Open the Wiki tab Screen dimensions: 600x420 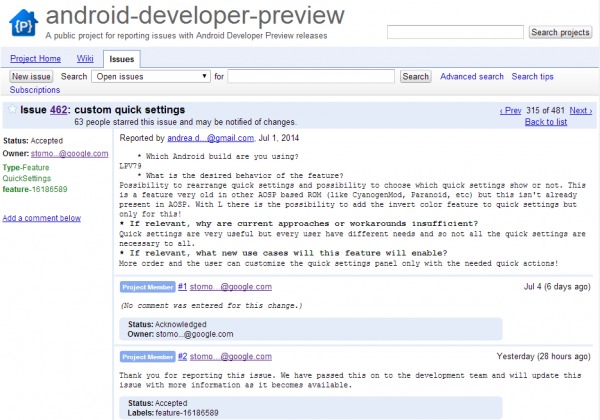coord(85,59)
